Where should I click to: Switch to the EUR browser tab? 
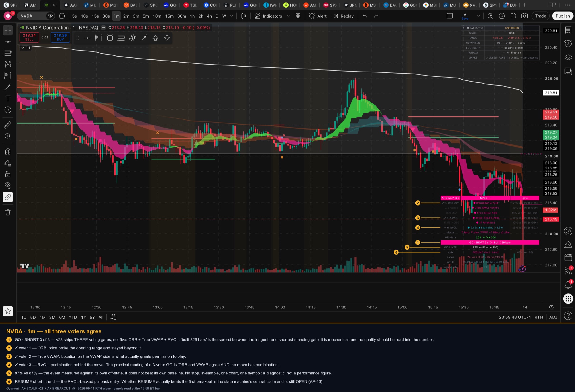tap(510, 5)
